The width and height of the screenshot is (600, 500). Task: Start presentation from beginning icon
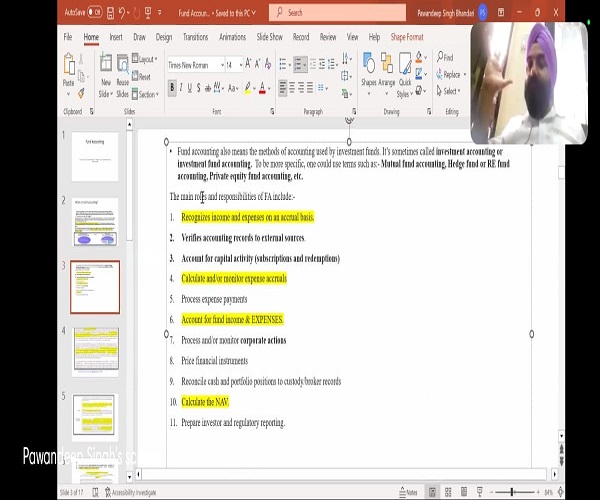[148, 13]
